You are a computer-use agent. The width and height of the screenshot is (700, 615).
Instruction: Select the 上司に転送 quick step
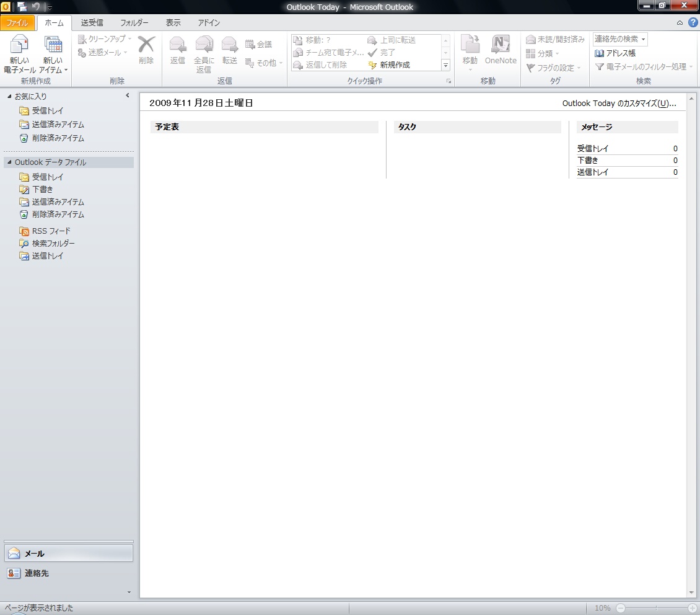tap(392, 40)
